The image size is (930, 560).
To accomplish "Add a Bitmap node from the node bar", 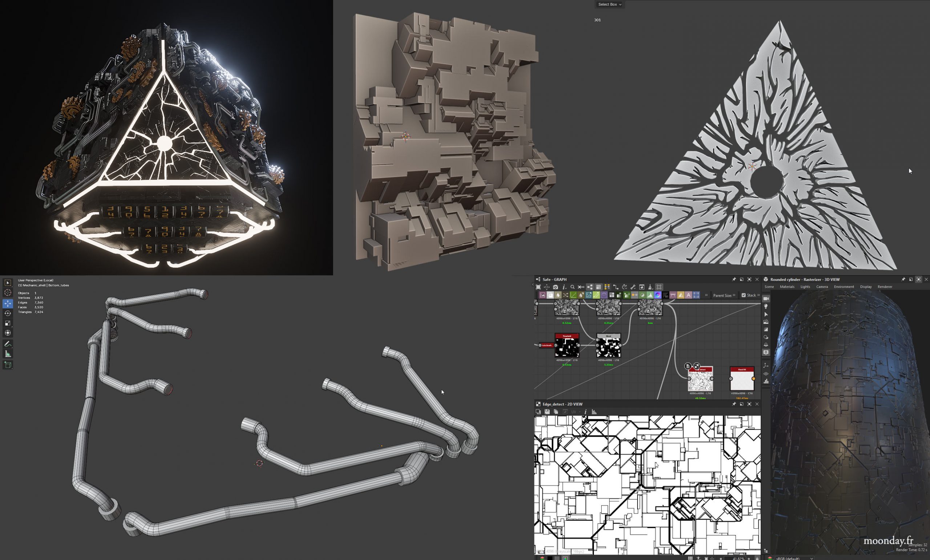I will pyautogui.click(x=542, y=295).
